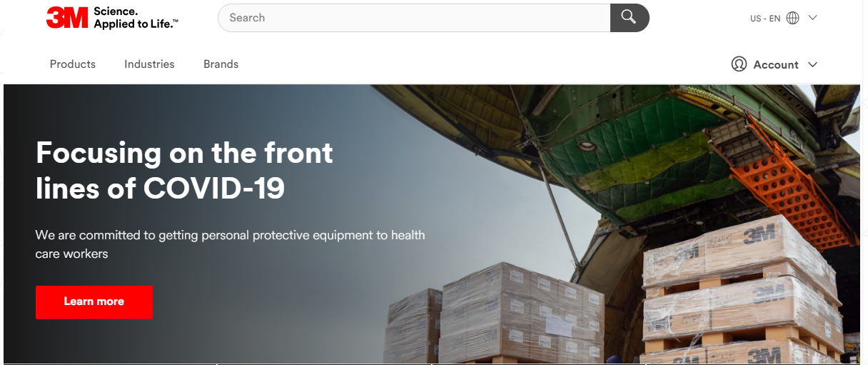Image resolution: width=868 pixels, height=365 pixels.
Task: Click the Account user profile icon
Action: coord(739,64)
